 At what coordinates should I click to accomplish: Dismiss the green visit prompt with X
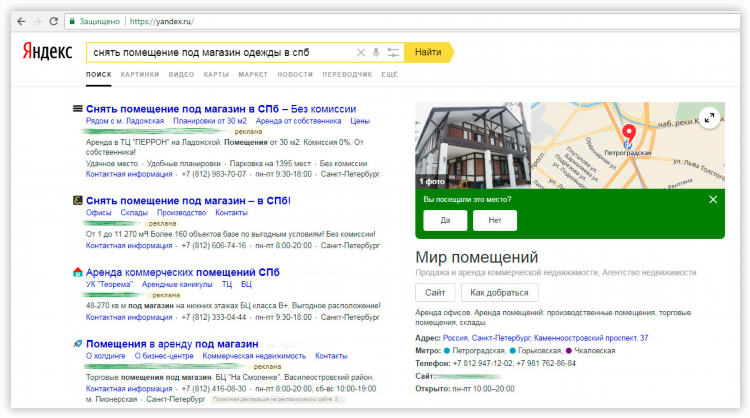tap(713, 199)
